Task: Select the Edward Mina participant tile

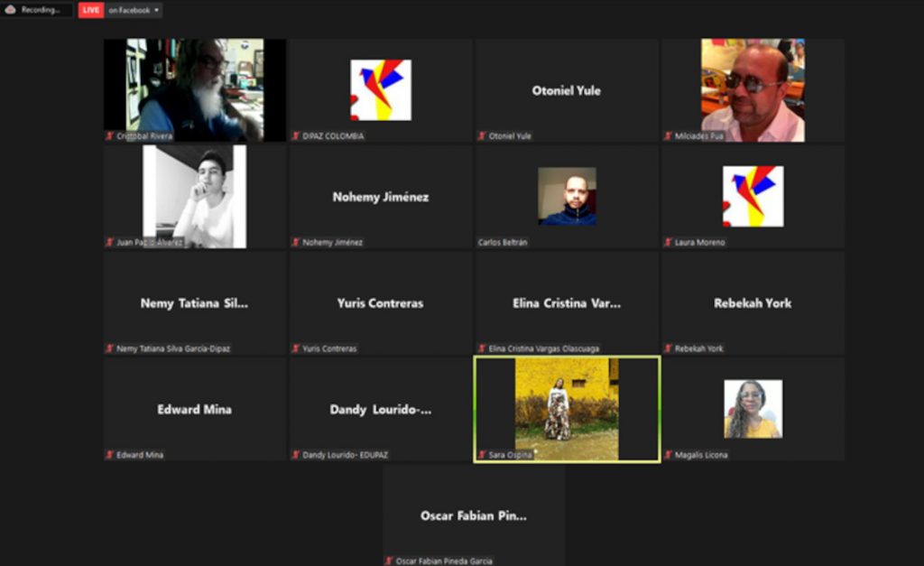Action: point(195,409)
